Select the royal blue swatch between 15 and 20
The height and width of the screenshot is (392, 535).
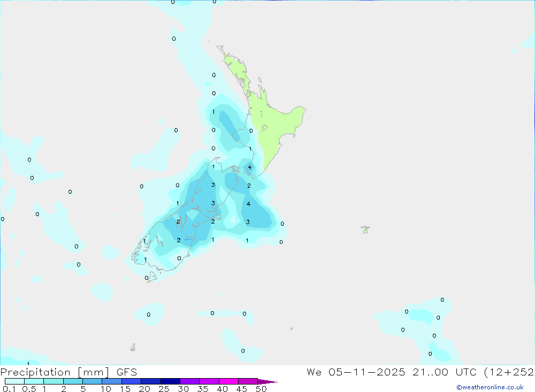tap(132, 381)
